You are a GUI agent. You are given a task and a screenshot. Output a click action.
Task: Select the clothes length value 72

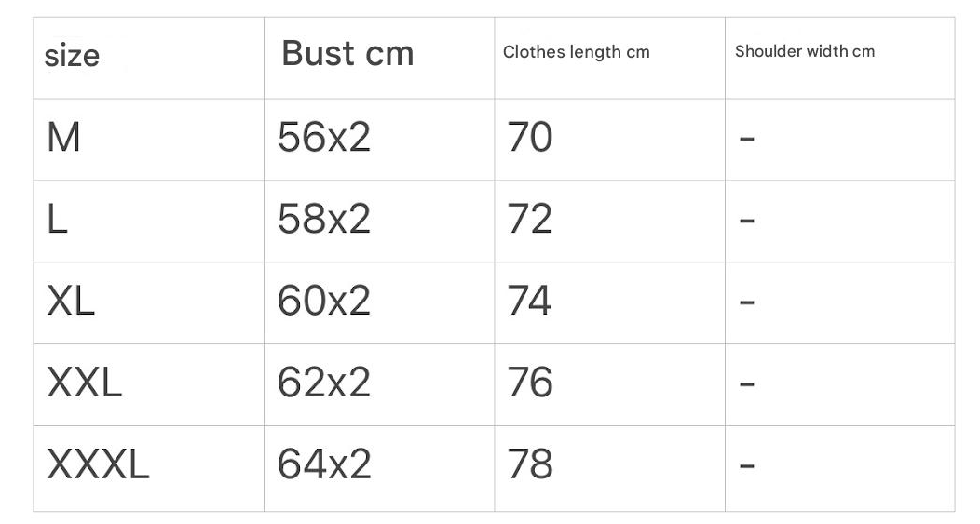[x=530, y=220]
